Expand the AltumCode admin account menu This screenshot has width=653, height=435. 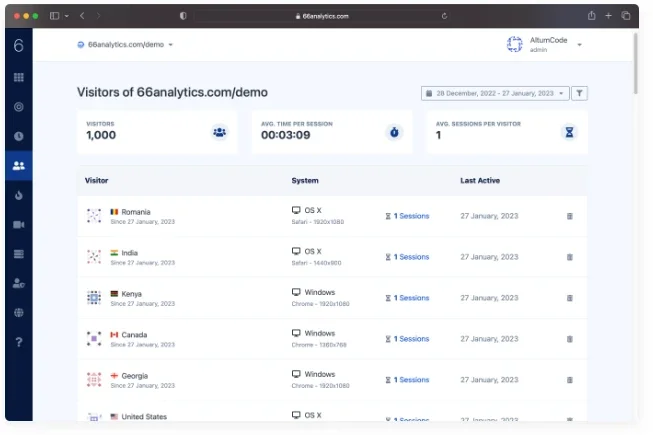point(544,44)
